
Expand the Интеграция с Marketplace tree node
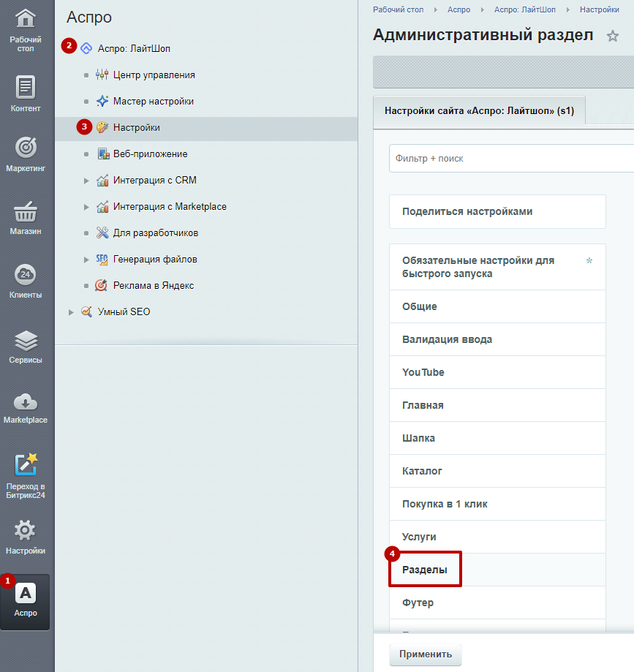coord(86,207)
